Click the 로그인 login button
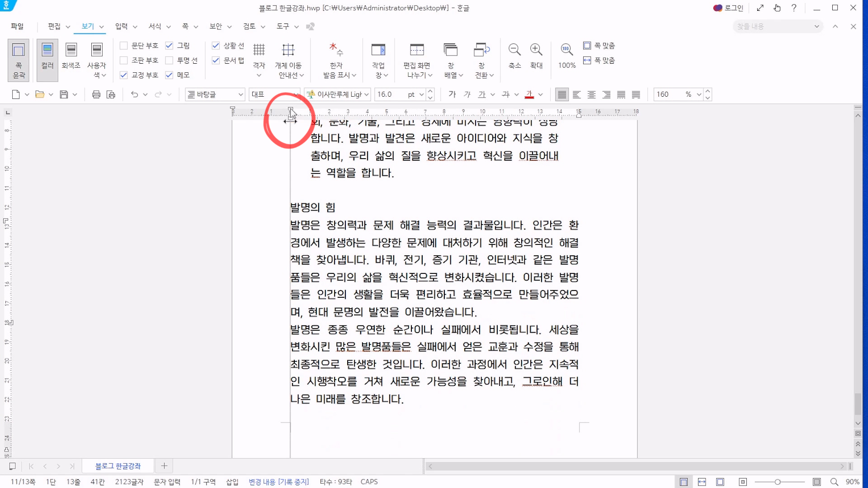The height and width of the screenshot is (488, 868). [x=728, y=8]
